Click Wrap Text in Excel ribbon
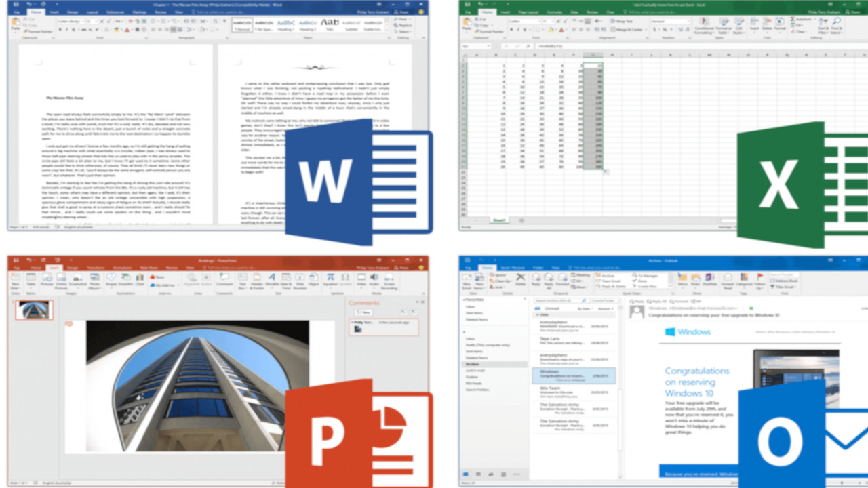This screenshot has width=868, height=488. pos(621,22)
